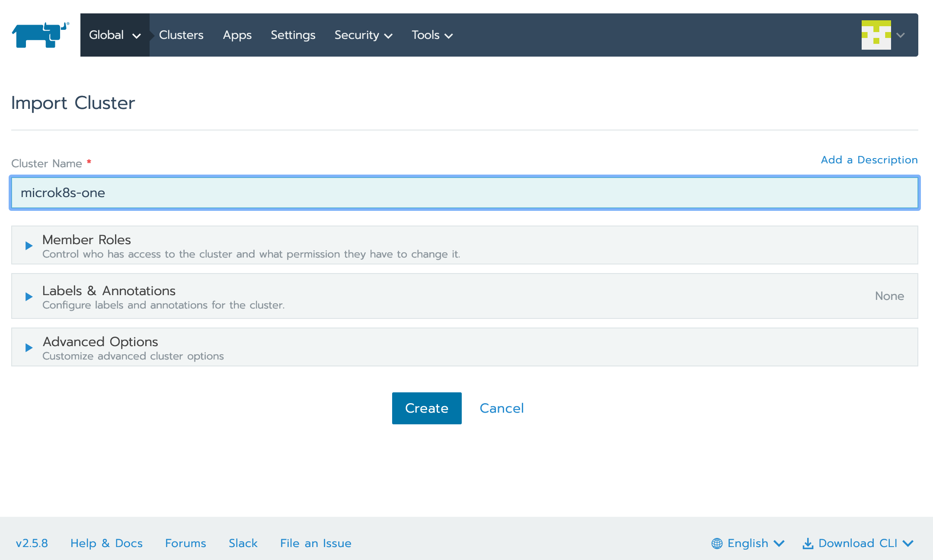Click the Download CLI arrow icon
This screenshot has width=933, height=560.
[x=808, y=543]
